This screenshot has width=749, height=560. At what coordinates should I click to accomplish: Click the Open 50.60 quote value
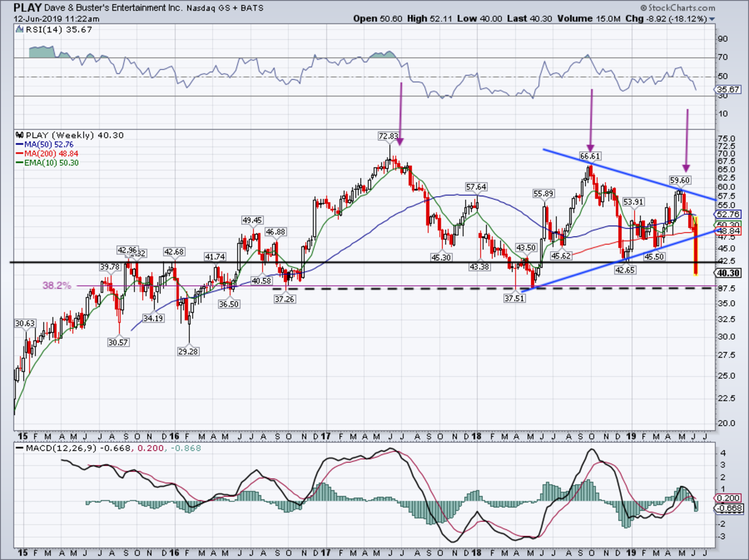coord(376,19)
